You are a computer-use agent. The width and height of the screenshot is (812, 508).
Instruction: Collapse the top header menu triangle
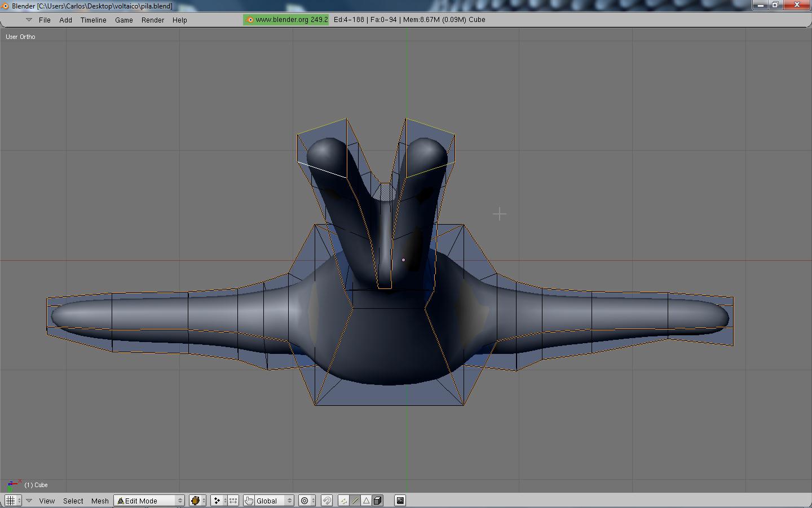(x=29, y=20)
